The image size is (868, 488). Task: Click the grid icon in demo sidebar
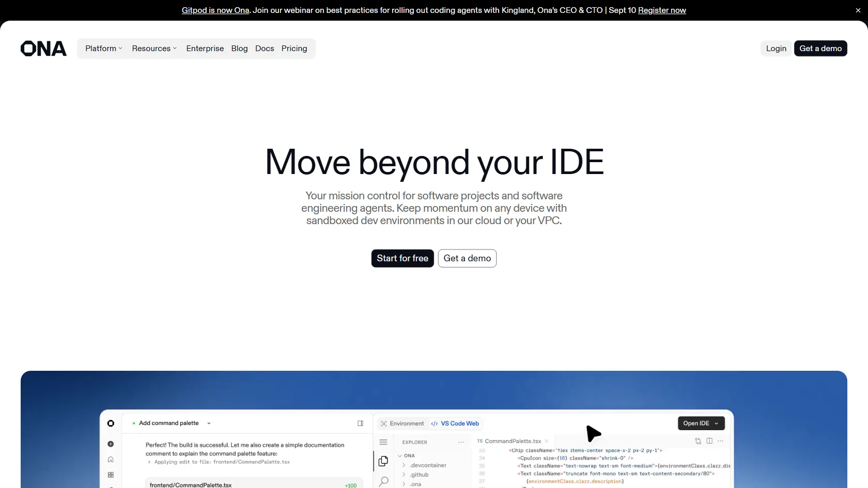click(x=111, y=475)
